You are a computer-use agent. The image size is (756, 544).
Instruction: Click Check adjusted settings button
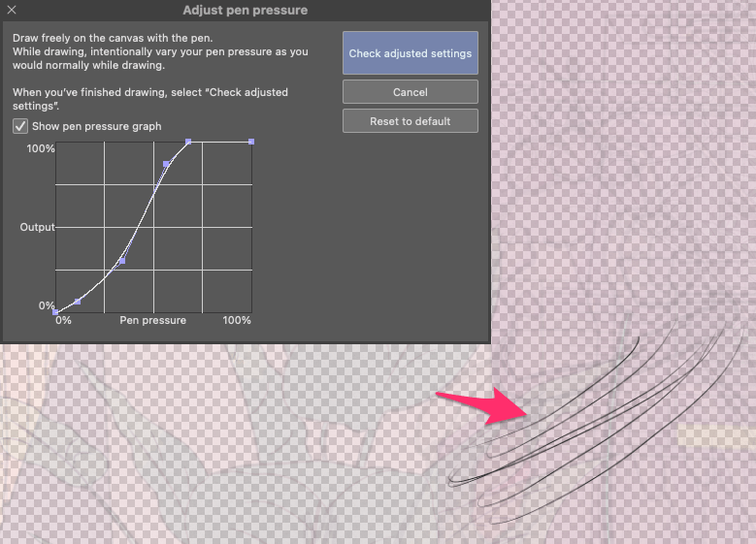click(411, 53)
